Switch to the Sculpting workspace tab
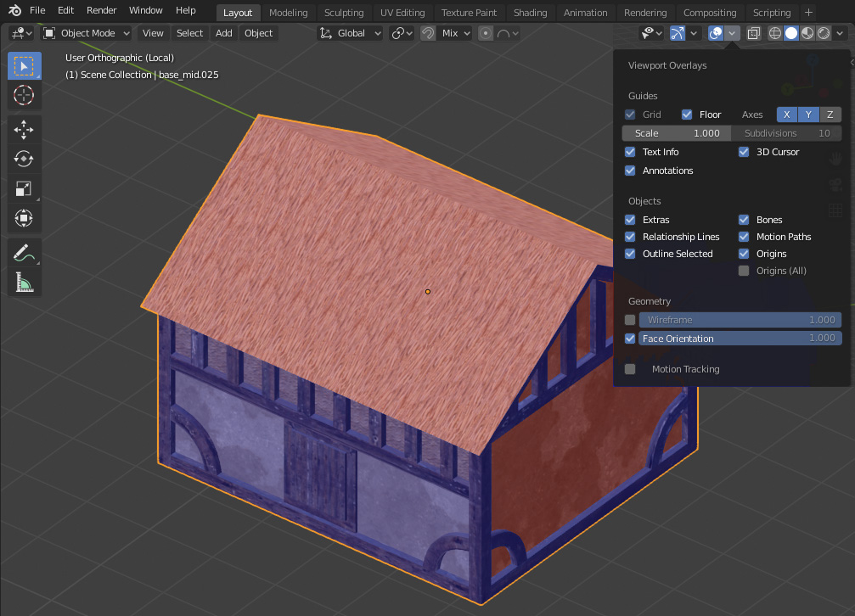This screenshot has width=855, height=616. click(344, 13)
